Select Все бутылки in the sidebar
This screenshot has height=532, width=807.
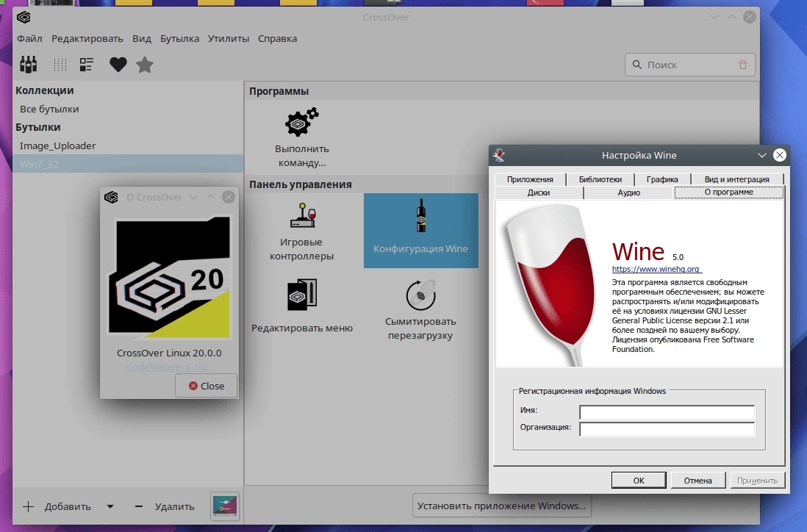(128, 109)
